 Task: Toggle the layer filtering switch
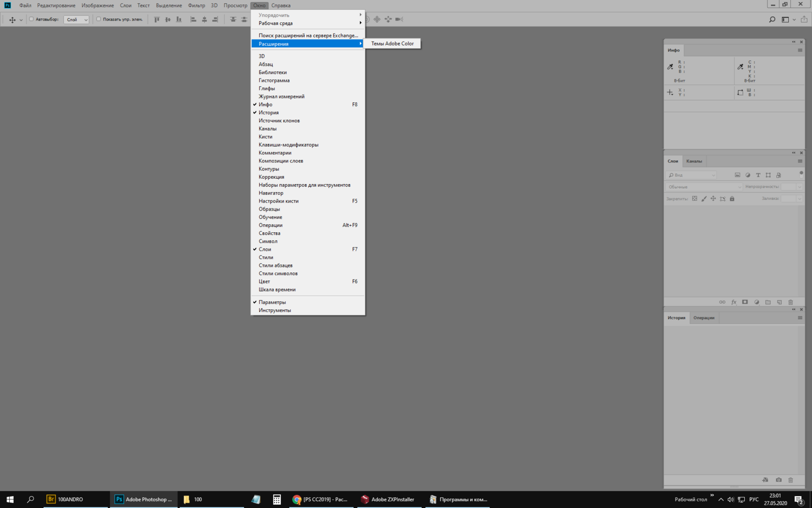(x=801, y=174)
